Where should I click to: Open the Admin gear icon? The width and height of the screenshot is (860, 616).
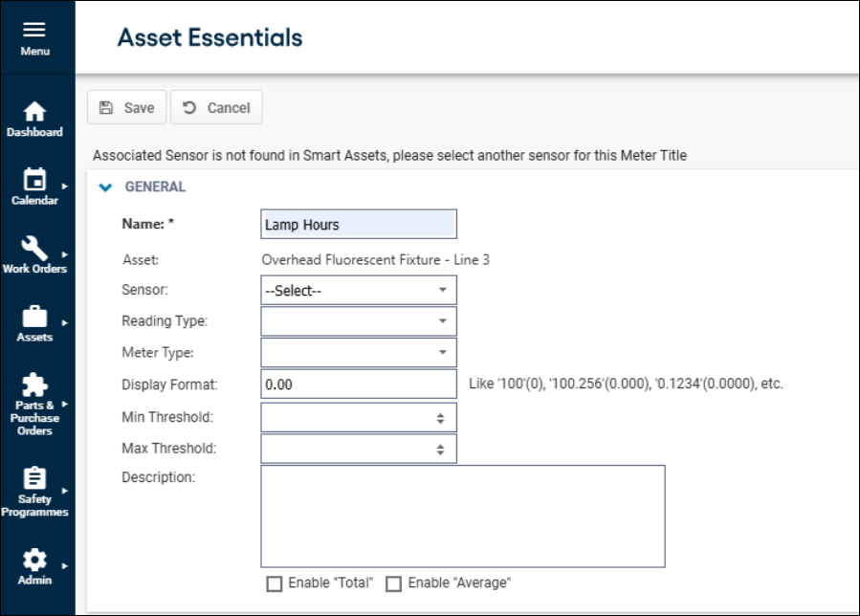35,560
